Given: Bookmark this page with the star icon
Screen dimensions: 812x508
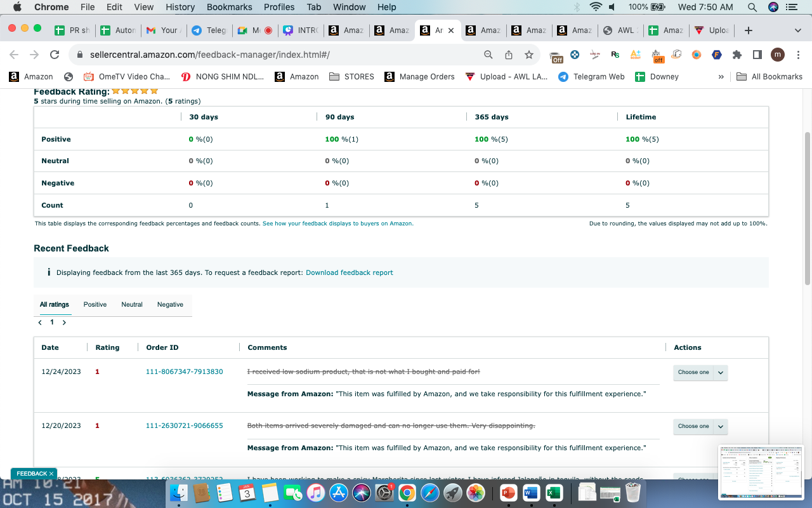Looking at the screenshot, I should pyautogui.click(x=528, y=55).
